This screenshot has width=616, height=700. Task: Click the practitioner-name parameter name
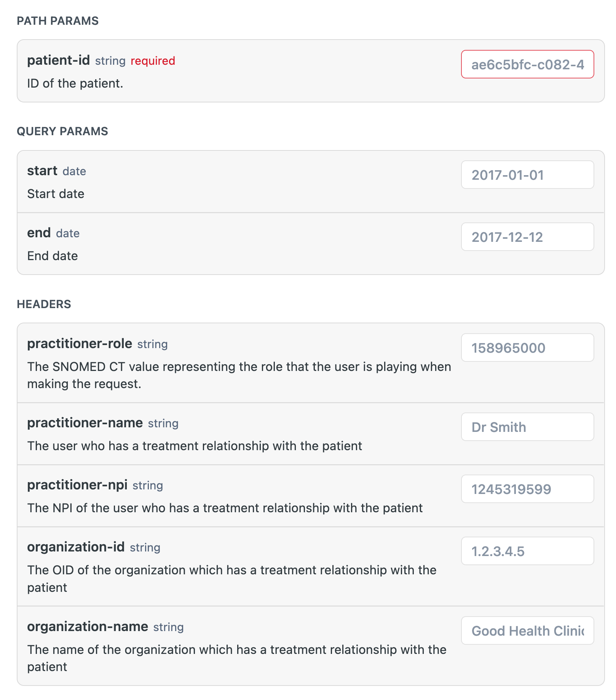(x=85, y=423)
